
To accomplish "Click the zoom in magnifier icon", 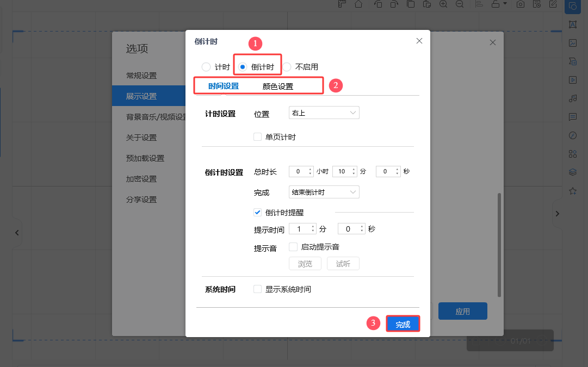I will click(x=443, y=4).
